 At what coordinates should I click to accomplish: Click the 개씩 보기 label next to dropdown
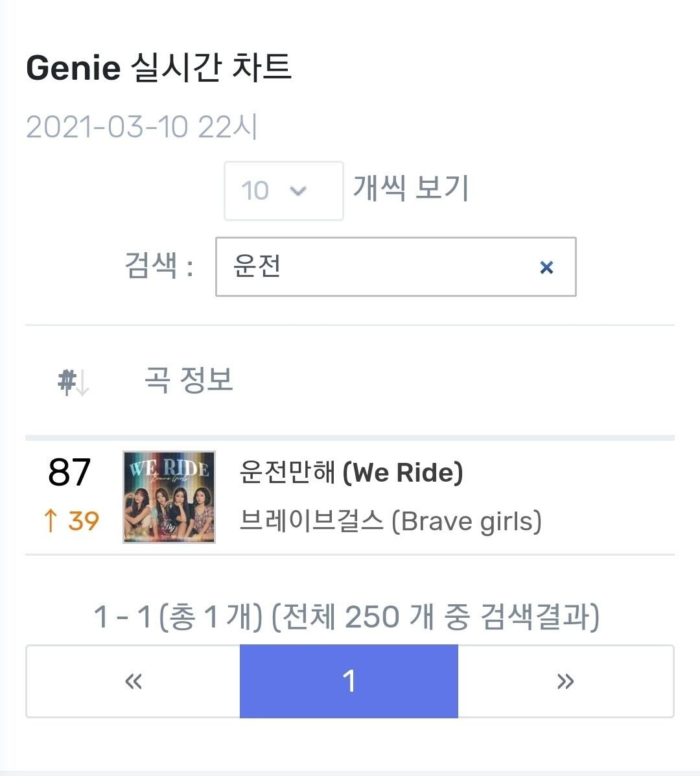point(410,188)
